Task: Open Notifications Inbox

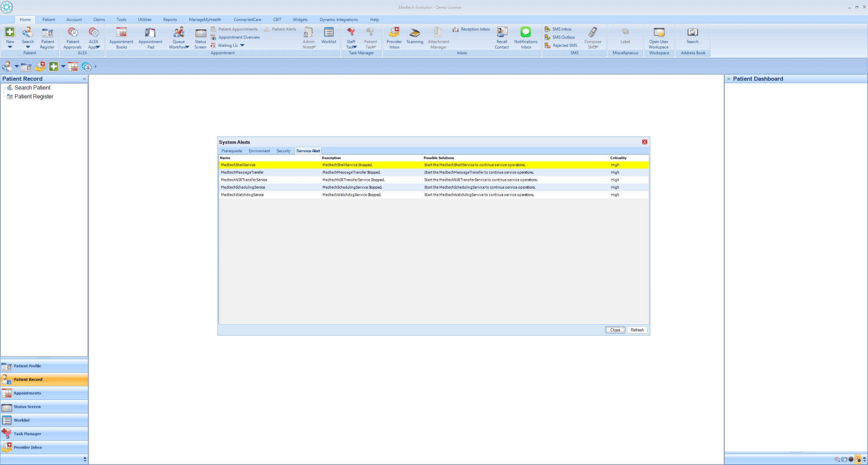Action: (526, 38)
